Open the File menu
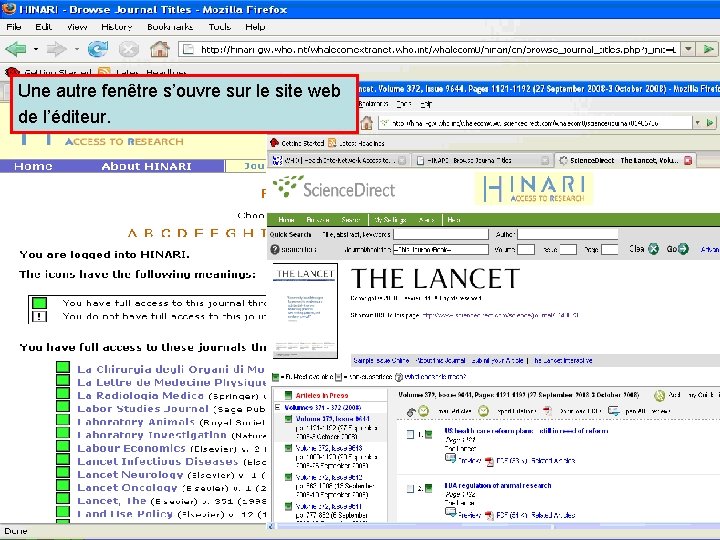The image size is (720, 540). [x=14, y=27]
